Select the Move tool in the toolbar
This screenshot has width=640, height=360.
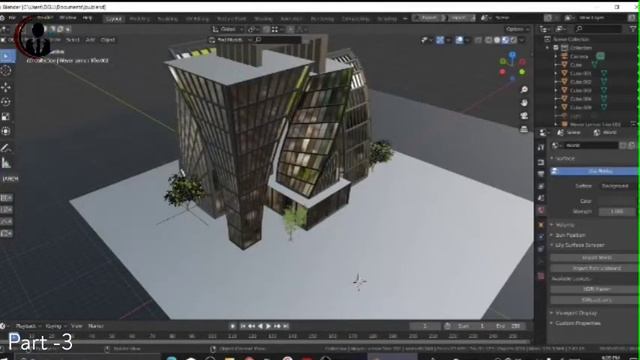(x=6, y=87)
